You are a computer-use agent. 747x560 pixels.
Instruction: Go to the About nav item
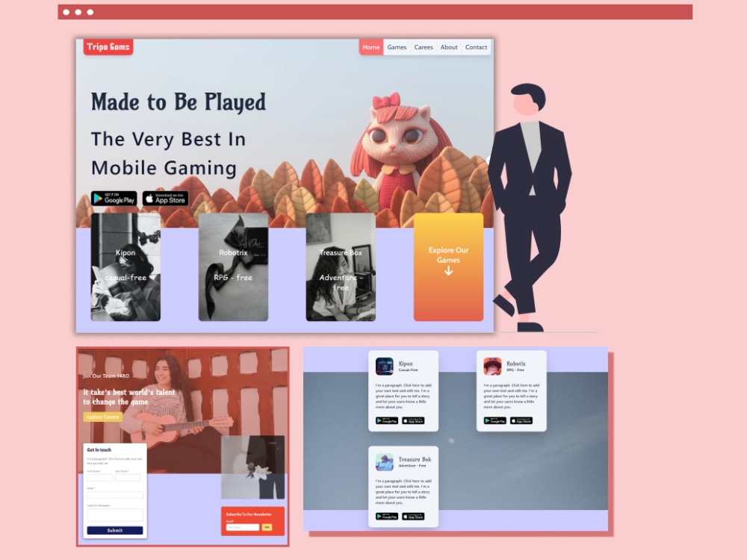[449, 47]
